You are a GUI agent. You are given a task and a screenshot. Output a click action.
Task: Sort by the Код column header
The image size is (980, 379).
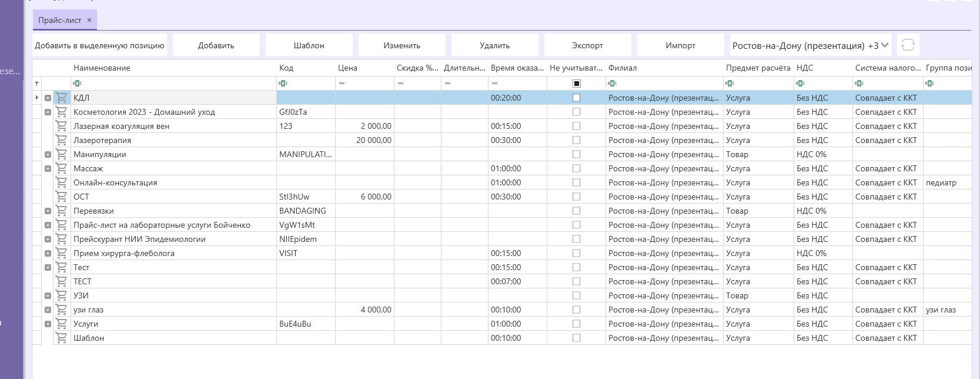[x=306, y=68]
